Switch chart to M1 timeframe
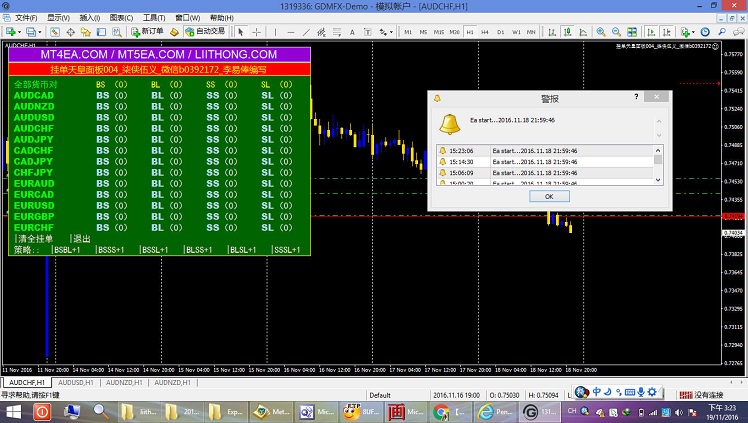This screenshot has height=423, width=748. click(x=408, y=31)
